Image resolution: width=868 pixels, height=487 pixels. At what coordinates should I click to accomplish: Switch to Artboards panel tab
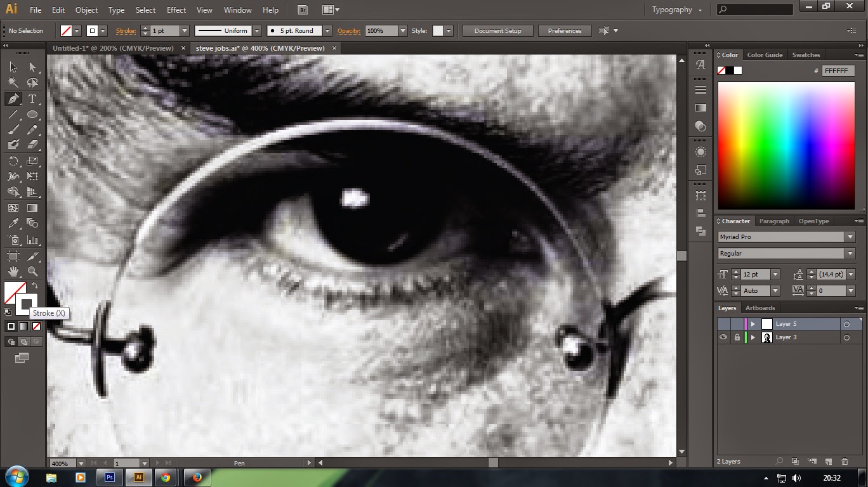pyautogui.click(x=760, y=308)
